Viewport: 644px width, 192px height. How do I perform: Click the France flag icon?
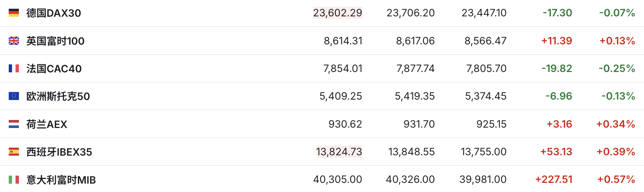tap(14, 68)
